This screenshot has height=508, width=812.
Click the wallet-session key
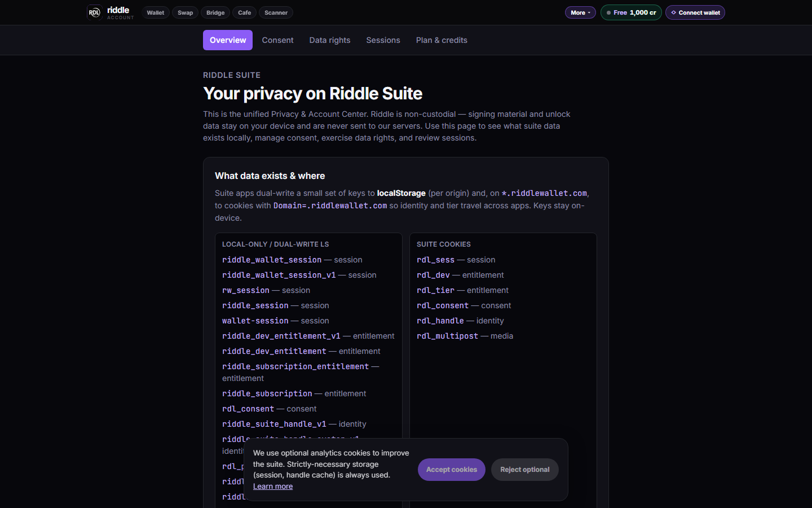tap(255, 321)
